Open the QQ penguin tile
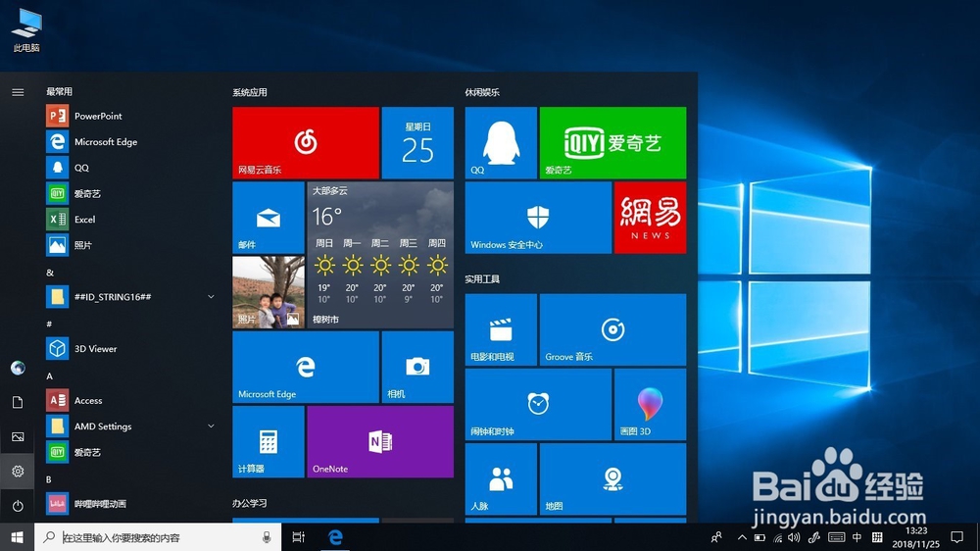 (x=501, y=142)
